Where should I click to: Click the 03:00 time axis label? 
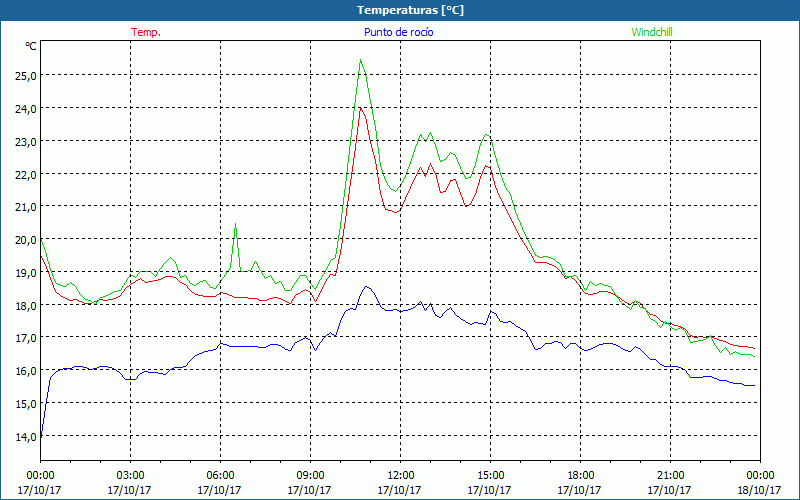coord(130,476)
